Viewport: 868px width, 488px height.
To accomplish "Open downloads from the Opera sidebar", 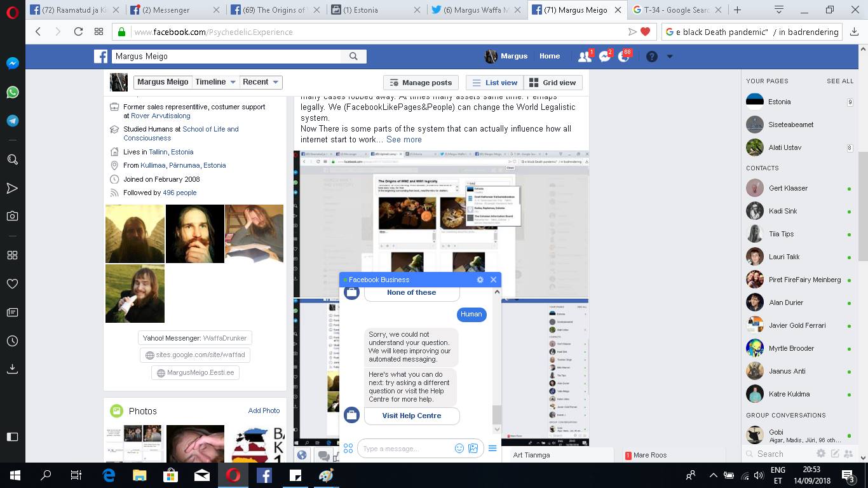I will coord(12,369).
